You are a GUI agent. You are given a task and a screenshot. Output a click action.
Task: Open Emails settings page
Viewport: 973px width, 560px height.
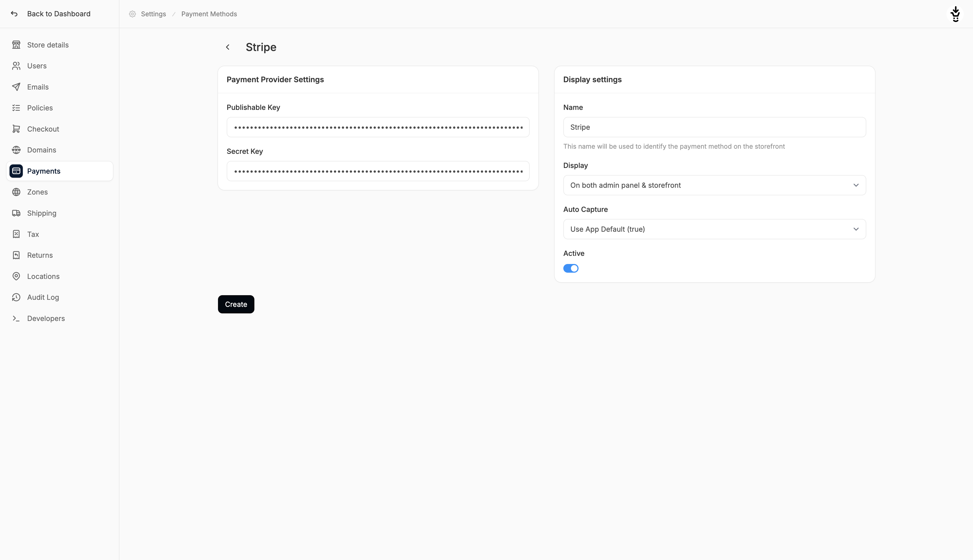pos(60,87)
